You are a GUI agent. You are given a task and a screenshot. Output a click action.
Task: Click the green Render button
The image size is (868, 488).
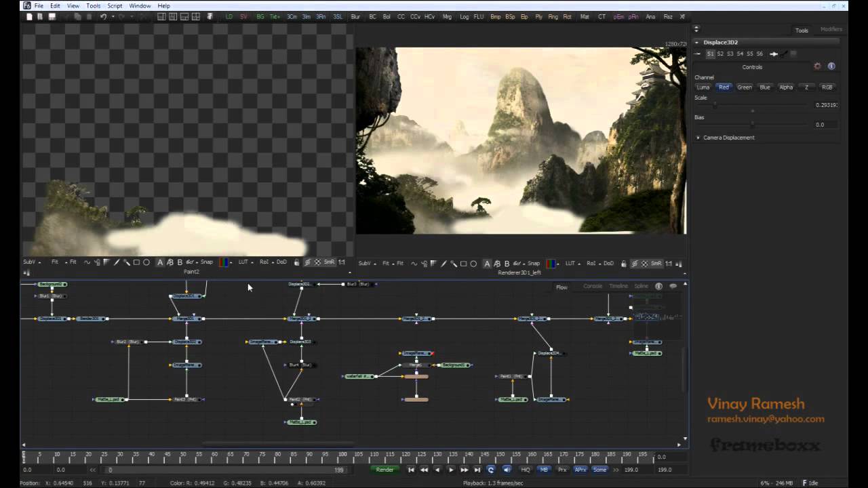point(384,470)
